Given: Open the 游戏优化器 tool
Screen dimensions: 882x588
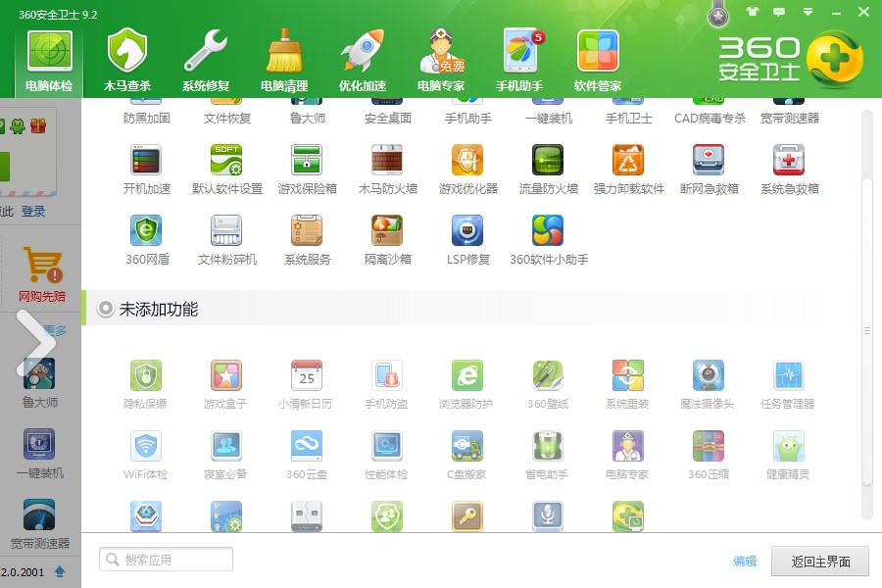Looking at the screenshot, I should tap(468, 170).
